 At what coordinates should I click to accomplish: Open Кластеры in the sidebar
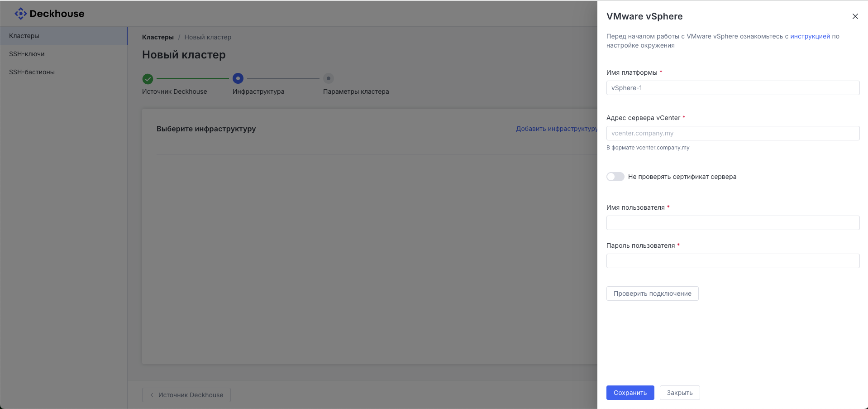63,36
